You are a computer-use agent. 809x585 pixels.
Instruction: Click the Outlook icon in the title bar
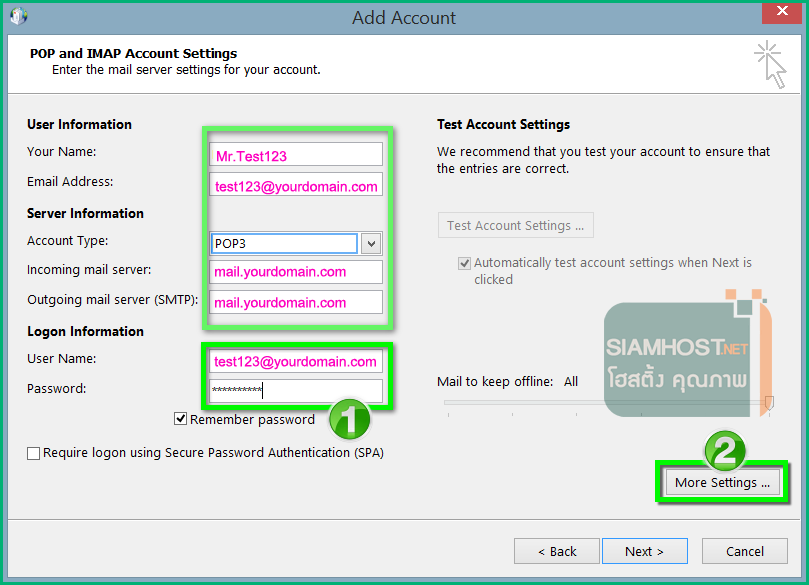pos(18,17)
